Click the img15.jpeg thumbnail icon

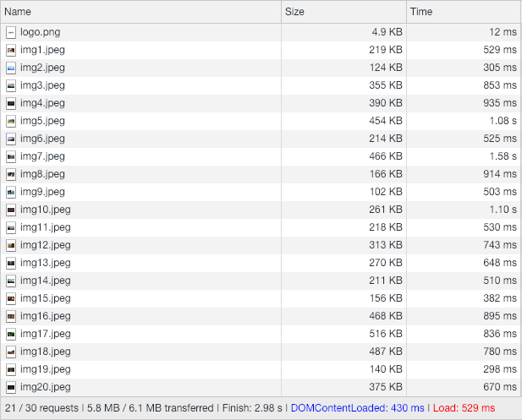(11, 298)
